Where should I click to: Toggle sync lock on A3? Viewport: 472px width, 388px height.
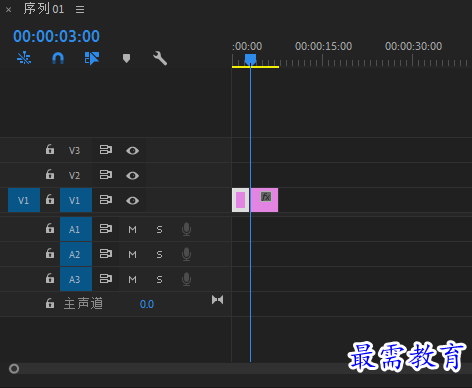click(x=106, y=278)
